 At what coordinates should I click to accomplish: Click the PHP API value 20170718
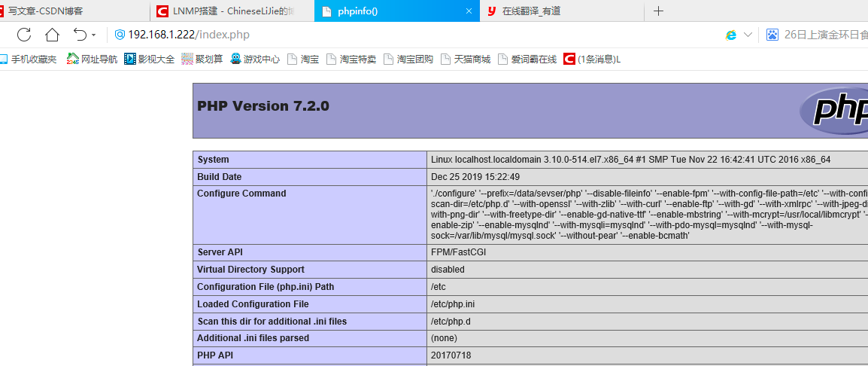[451, 355]
